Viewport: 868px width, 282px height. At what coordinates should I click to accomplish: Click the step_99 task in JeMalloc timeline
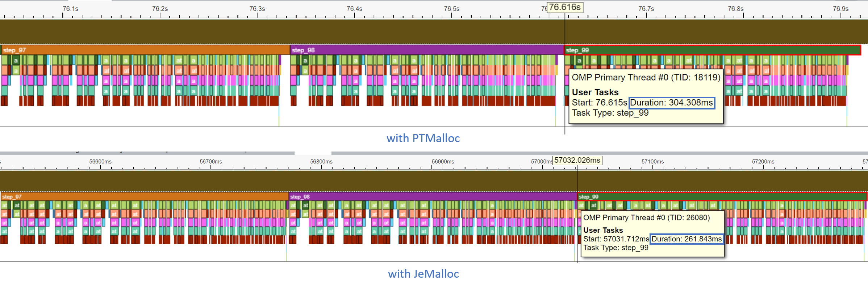tap(722, 196)
